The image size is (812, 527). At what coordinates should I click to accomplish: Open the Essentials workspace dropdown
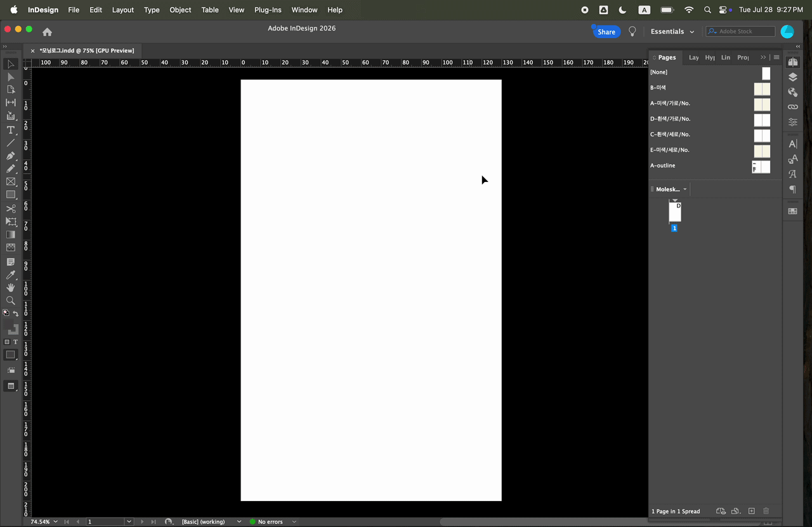coord(672,32)
